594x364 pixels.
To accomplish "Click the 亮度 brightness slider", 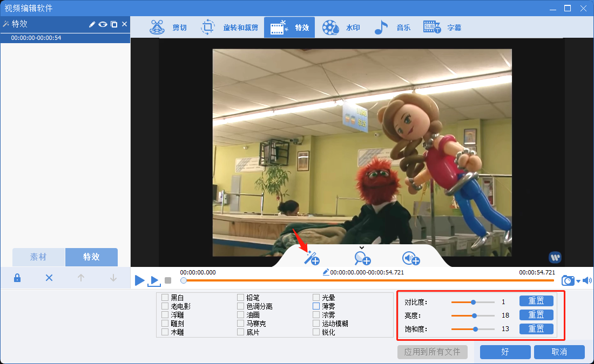I will [473, 315].
